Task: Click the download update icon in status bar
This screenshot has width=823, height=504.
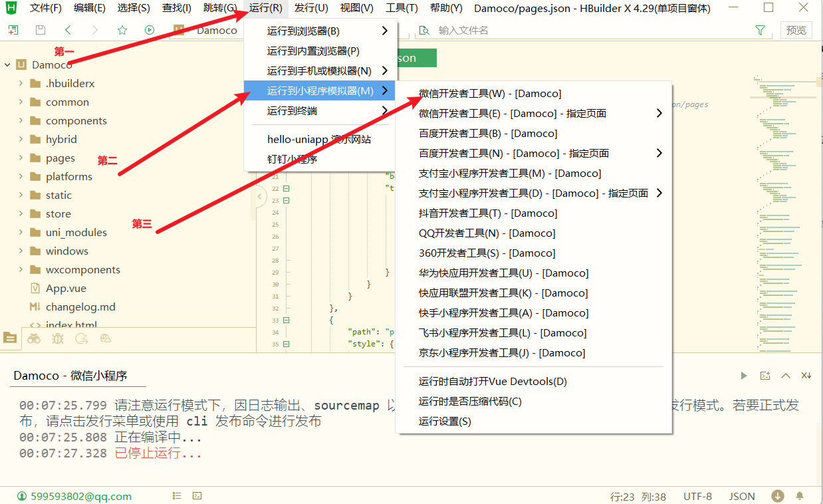Action: click(778, 496)
